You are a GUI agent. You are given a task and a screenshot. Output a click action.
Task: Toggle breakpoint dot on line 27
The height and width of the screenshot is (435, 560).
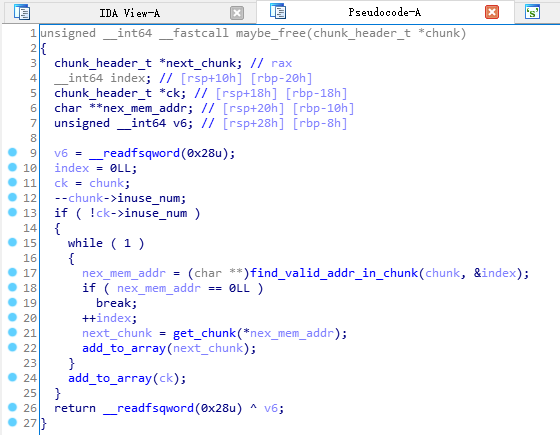pos(12,422)
